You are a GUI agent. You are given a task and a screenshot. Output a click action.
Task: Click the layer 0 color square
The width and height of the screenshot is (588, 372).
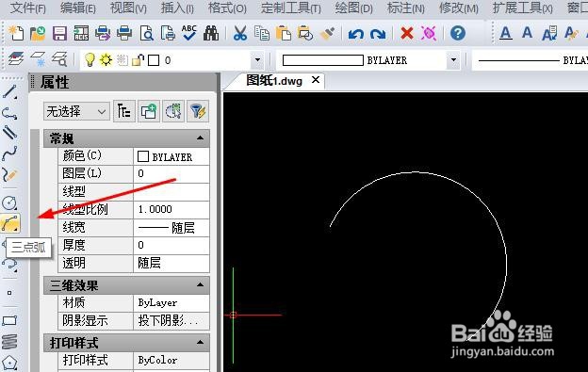coord(154,60)
